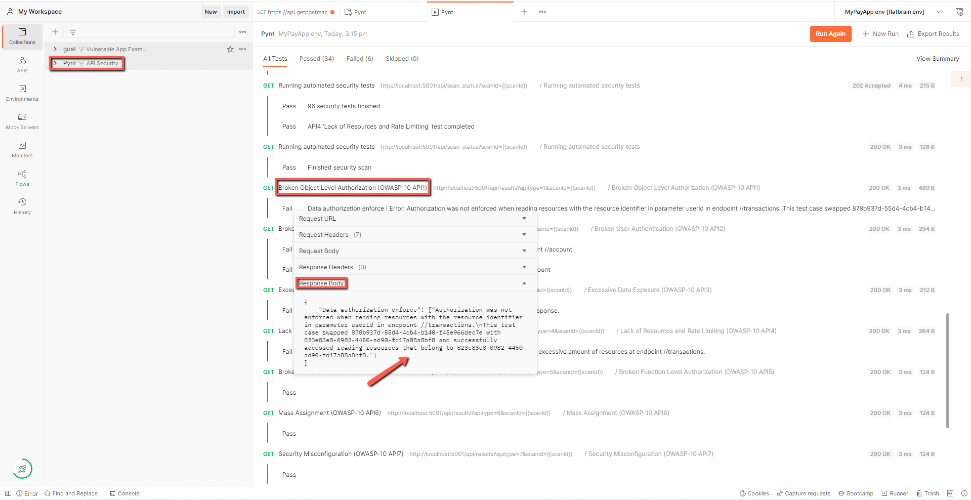Image resolution: width=971 pixels, height=500 pixels.
Task: Toggle the sidebar using the status bar icon
Action: (x=7, y=494)
